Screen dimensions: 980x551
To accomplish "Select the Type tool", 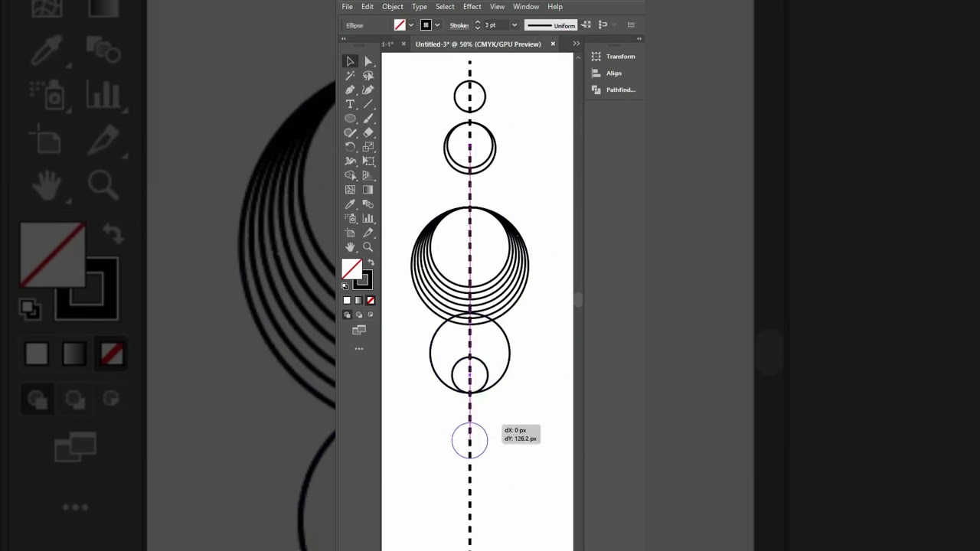I will (350, 104).
